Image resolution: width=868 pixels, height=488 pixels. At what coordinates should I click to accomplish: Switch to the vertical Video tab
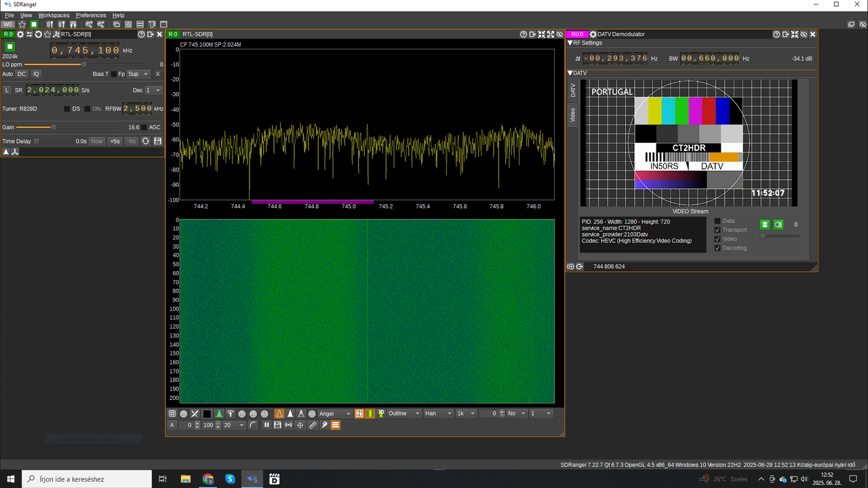pyautogui.click(x=572, y=115)
